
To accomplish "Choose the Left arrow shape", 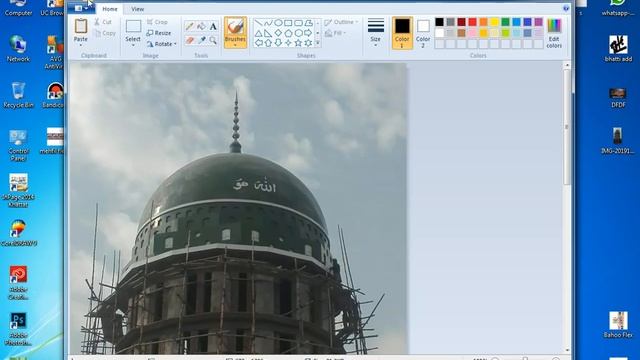I will [x=258, y=43].
